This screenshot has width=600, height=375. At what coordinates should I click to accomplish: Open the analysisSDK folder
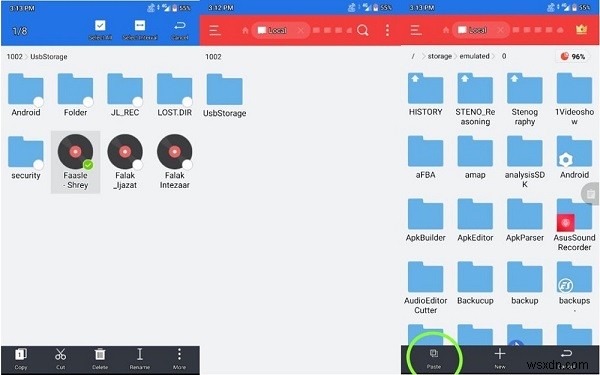tap(525, 162)
